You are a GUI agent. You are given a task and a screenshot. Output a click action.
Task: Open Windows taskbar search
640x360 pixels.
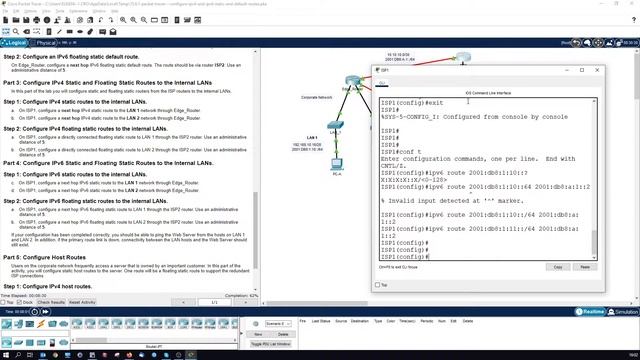click(18, 355)
